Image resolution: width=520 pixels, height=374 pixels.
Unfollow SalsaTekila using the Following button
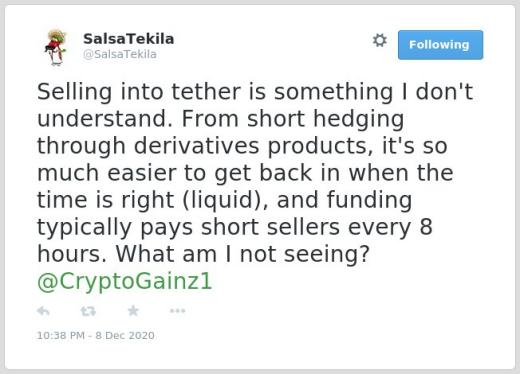coord(440,45)
